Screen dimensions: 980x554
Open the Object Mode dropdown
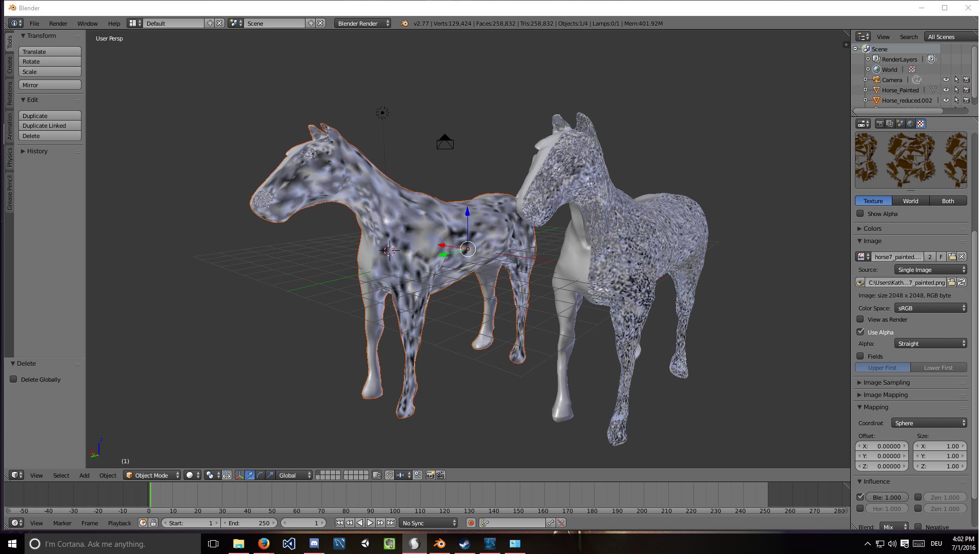click(152, 476)
